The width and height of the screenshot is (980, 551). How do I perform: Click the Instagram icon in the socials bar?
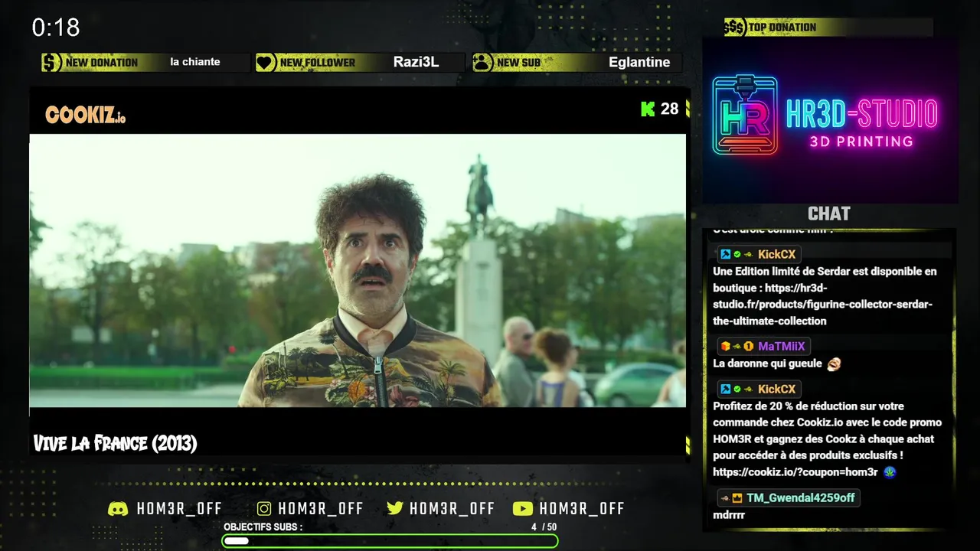click(x=264, y=509)
